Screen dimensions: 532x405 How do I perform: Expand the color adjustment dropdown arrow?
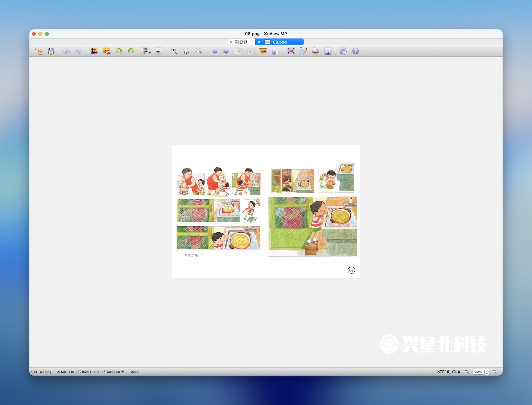point(150,52)
